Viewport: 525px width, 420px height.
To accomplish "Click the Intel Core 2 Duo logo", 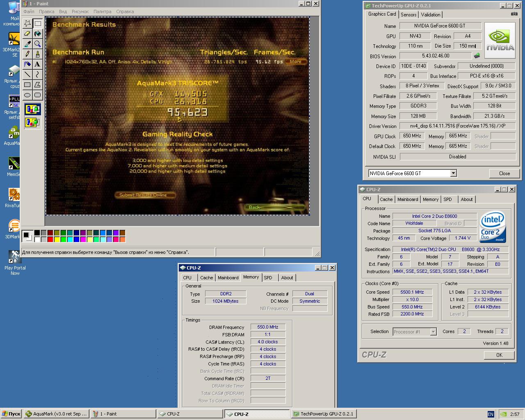I will pyautogui.click(x=493, y=227).
